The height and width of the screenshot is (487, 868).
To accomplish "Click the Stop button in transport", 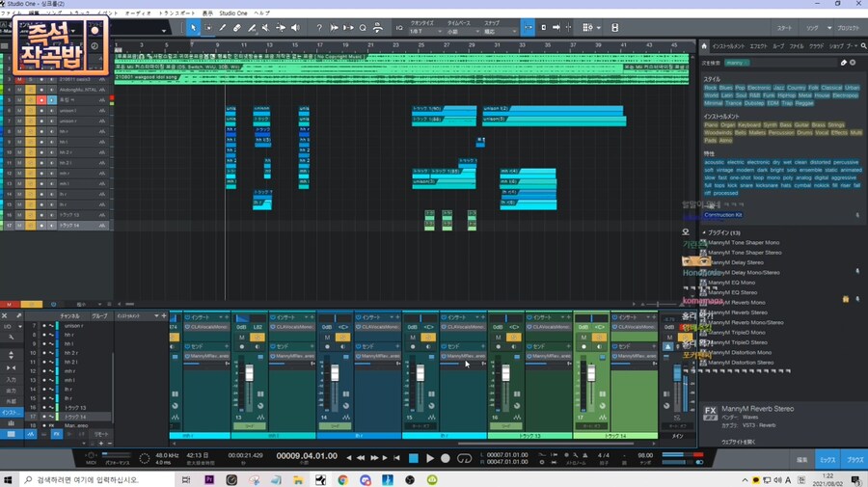I will click(x=414, y=458).
